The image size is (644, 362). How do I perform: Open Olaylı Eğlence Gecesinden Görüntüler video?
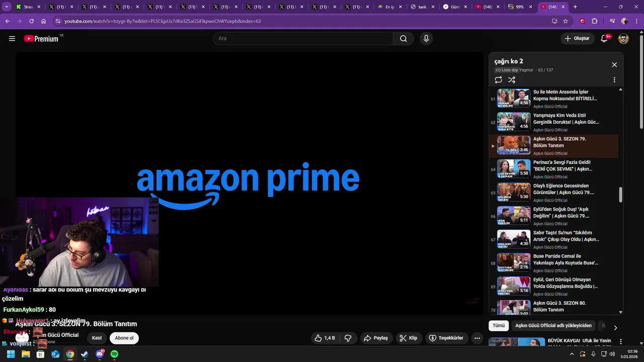[553, 193]
